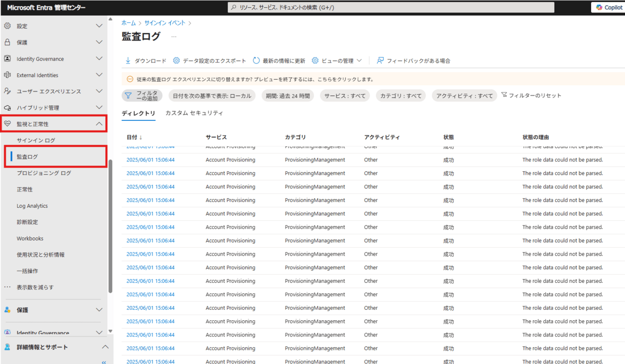Click the サービス column header
This screenshot has width=625, height=364.
(216, 137)
